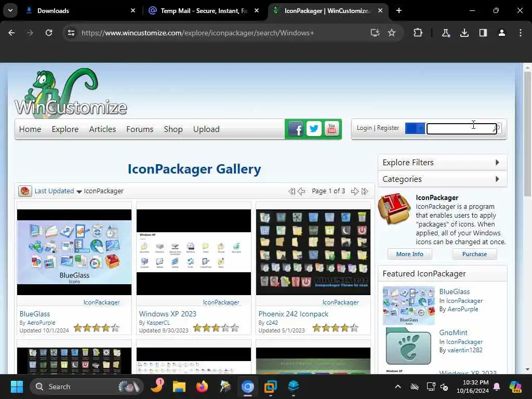Open the Last Updated sort dropdown
The height and width of the screenshot is (399, 532).
(x=58, y=191)
